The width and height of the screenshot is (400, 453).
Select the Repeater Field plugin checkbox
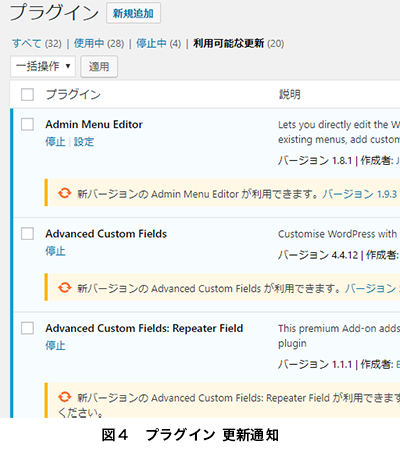[27, 328]
